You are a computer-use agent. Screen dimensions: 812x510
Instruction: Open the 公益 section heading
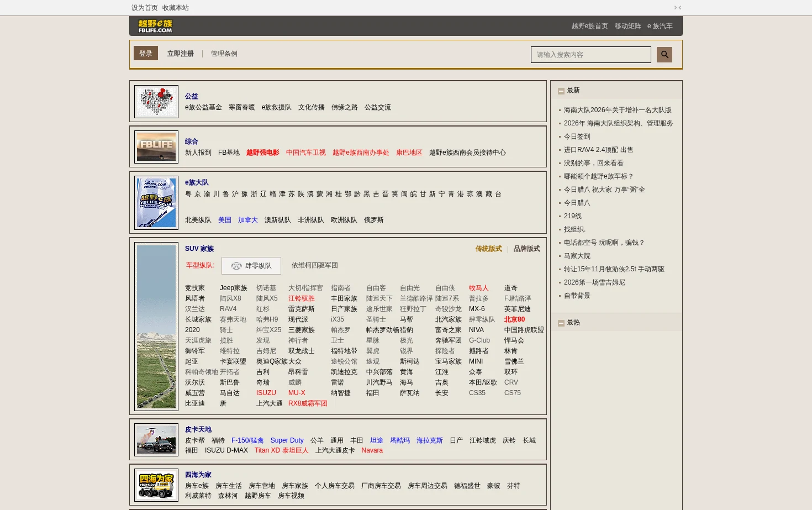click(192, 96)
